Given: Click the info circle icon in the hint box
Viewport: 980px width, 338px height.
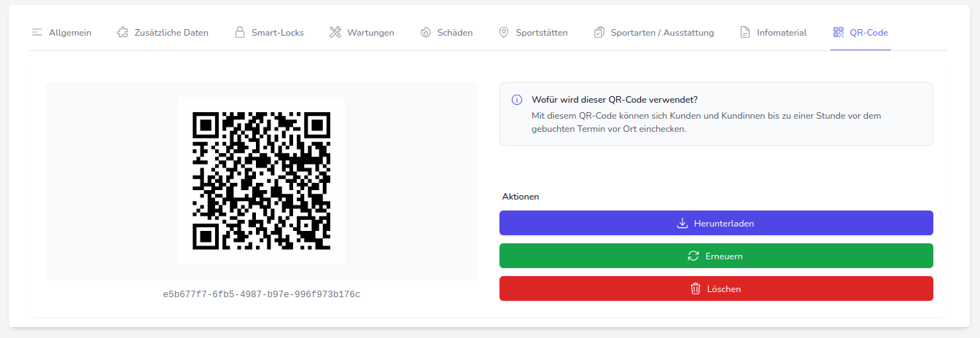Looking at the screenshot, I should (517, 100).
